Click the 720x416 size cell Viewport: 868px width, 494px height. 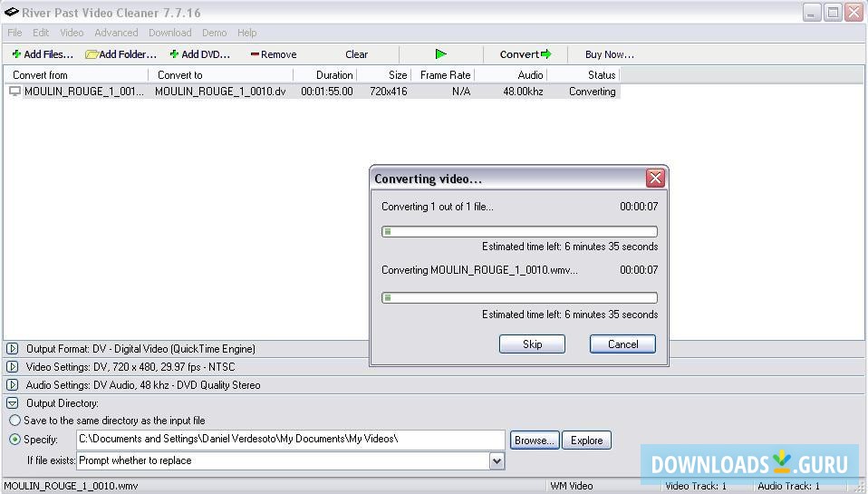pos(389,92)
